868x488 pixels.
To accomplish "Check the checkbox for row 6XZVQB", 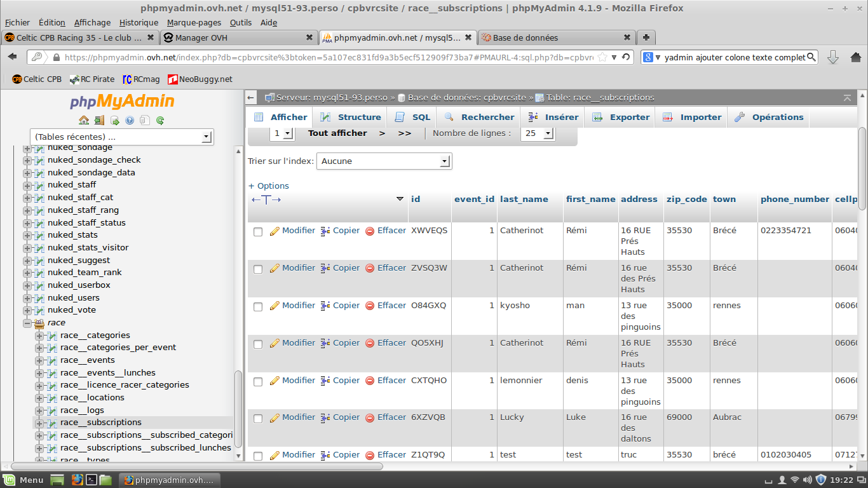I will pyautogui.click(x=258, y=419).
